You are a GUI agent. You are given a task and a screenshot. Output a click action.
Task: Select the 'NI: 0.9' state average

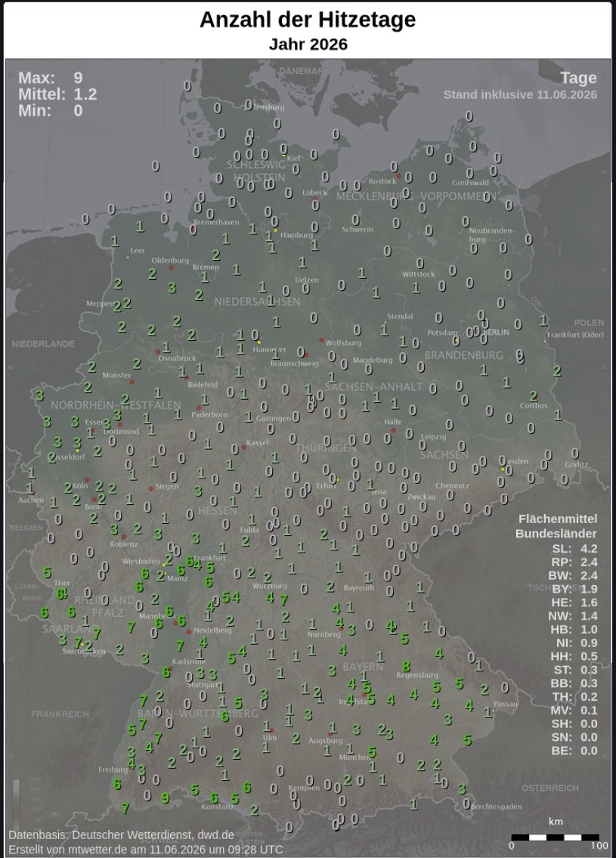(x=576, y=643)
